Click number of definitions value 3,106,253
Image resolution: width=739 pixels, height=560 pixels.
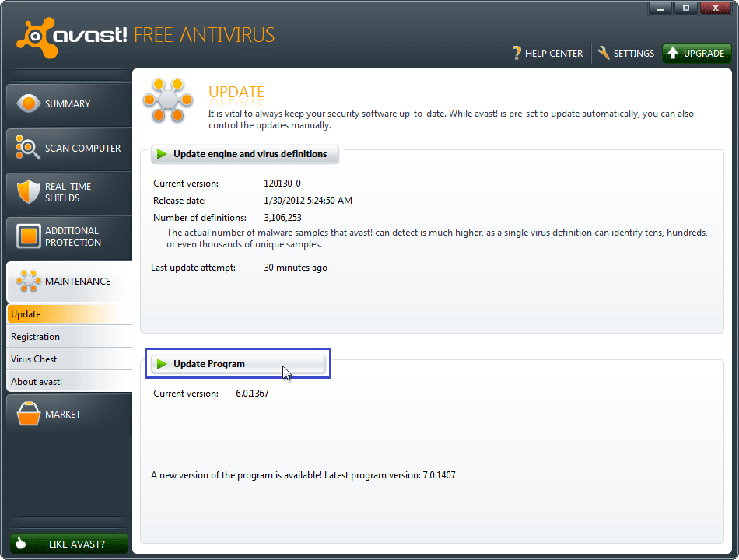tap(283, 217)
